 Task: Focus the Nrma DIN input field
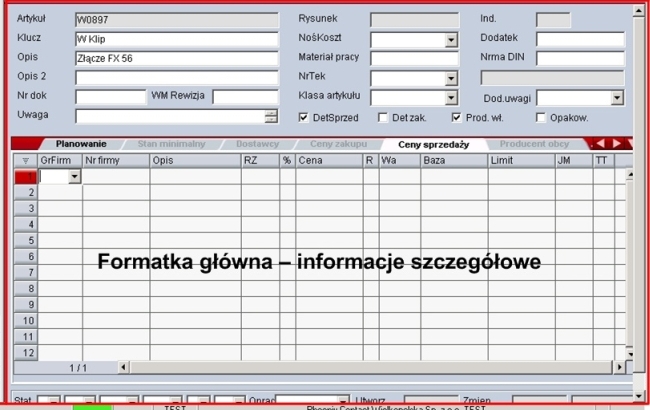point(580,58)
